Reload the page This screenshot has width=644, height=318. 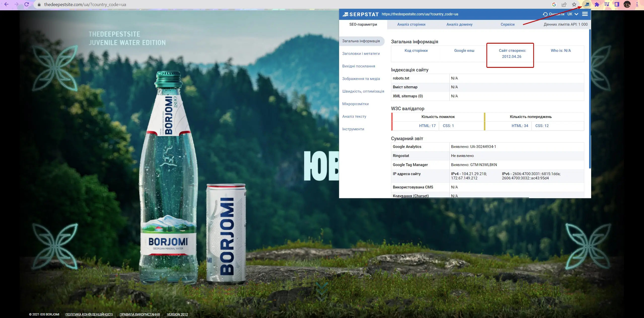click(x=27, y=5)
